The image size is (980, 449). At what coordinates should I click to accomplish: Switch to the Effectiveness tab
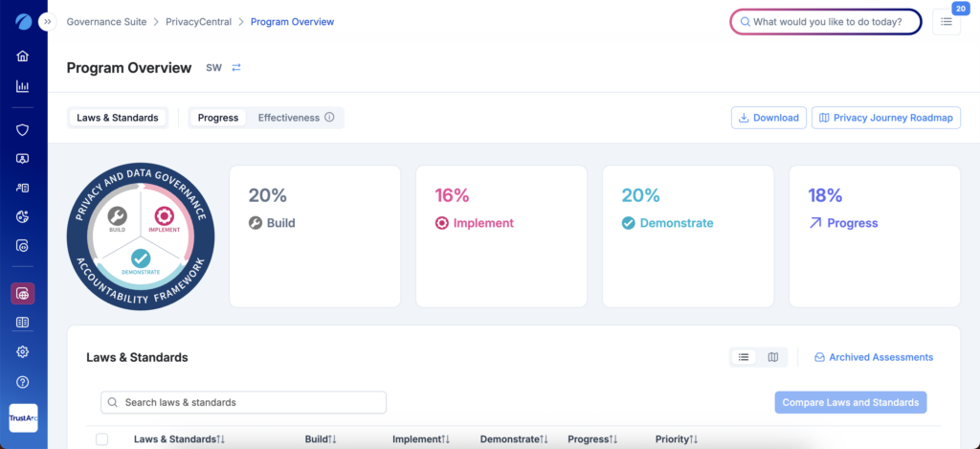[x=289, y=118]
